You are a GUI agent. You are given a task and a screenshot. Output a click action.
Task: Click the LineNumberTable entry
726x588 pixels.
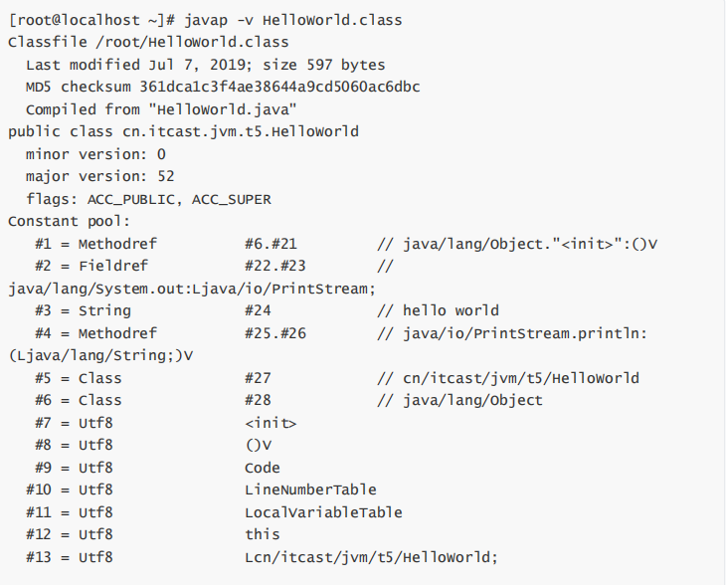[310, 490]
